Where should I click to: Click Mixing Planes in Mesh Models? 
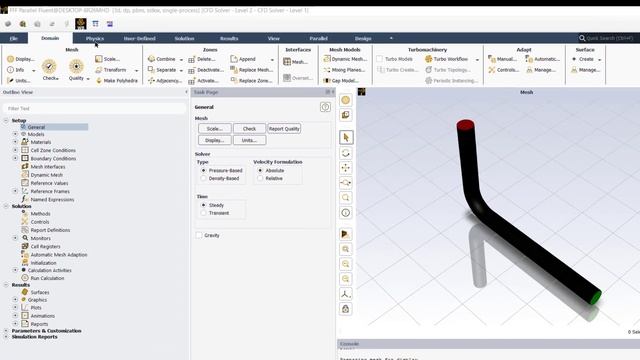[x=345, y=70]
